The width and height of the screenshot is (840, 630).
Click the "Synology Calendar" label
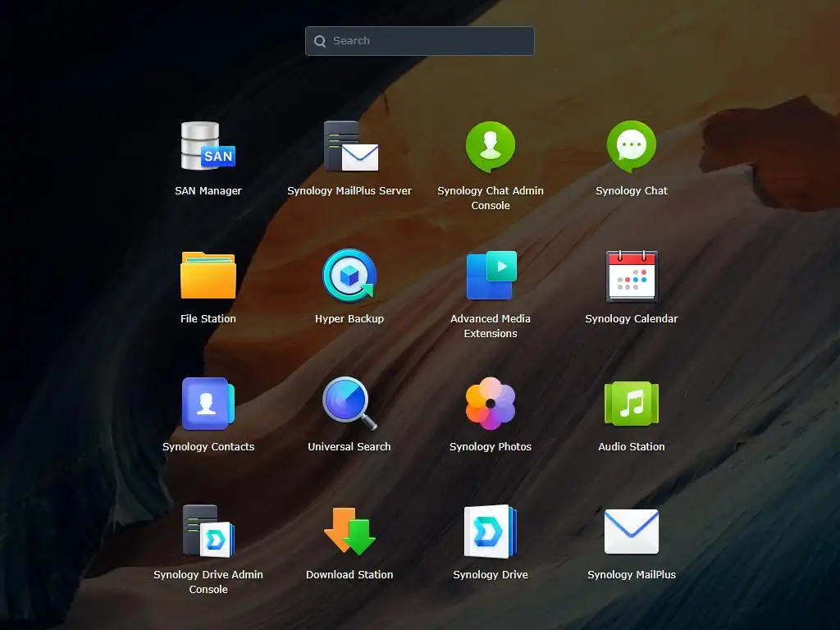tap(632, 319)
